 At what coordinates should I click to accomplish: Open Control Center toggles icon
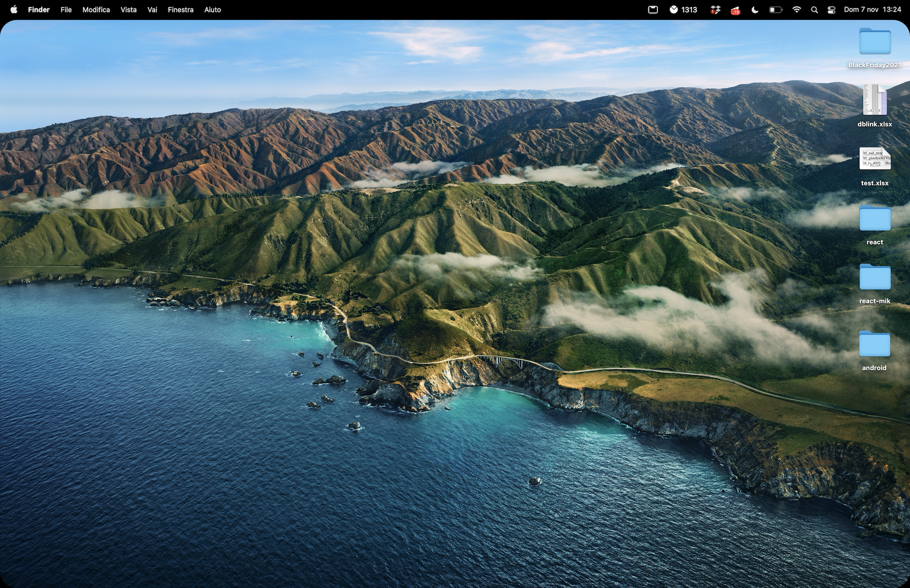(831, 9)
